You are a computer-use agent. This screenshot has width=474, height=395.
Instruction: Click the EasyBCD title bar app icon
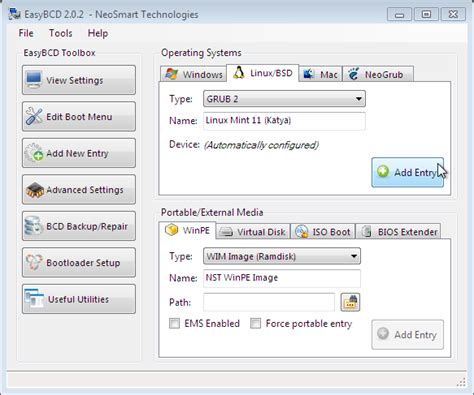click(x=15, y=14)
